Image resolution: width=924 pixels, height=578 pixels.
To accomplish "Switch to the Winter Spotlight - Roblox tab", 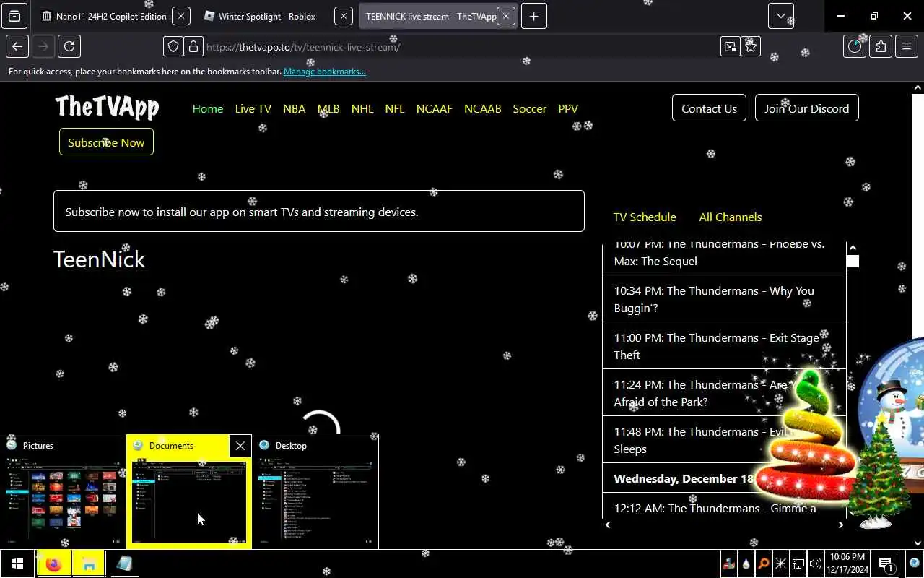I will (x=266, y=16).
